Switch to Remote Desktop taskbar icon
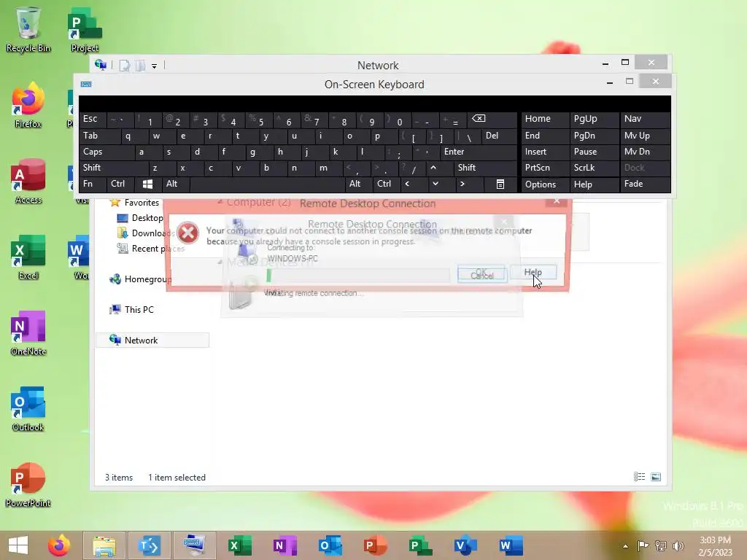 pos(149,545)
